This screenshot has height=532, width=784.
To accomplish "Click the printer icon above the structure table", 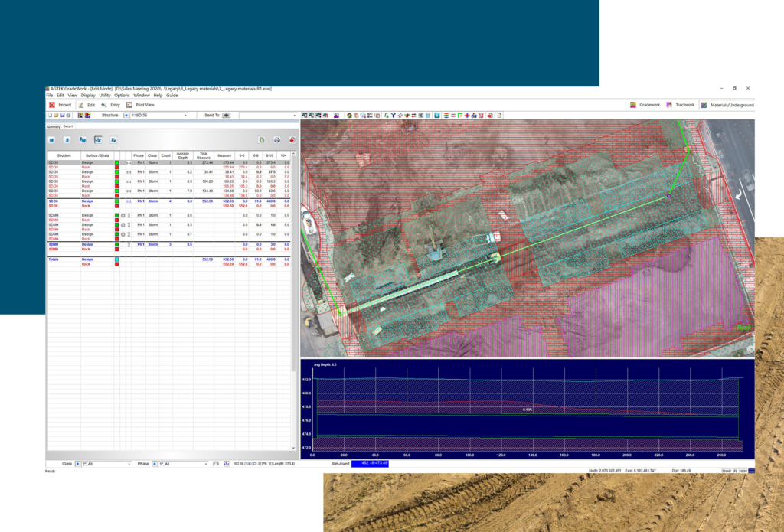I will [x=277, y=140].
